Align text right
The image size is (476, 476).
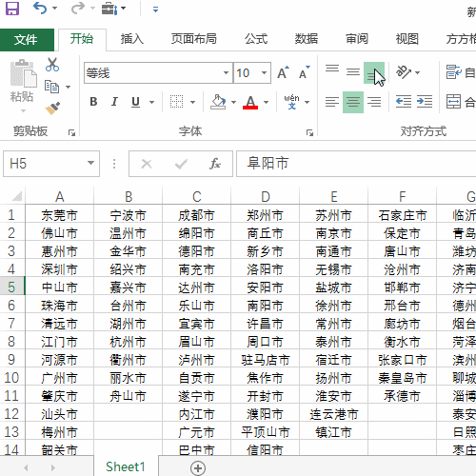(374, 102)
